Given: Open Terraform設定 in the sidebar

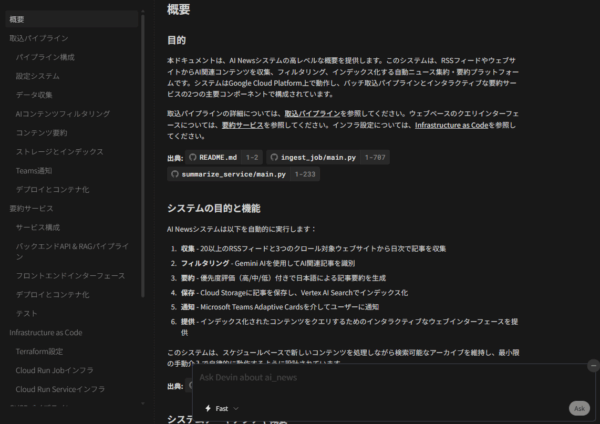Looking at the screenshot, I should pos(40,351).
